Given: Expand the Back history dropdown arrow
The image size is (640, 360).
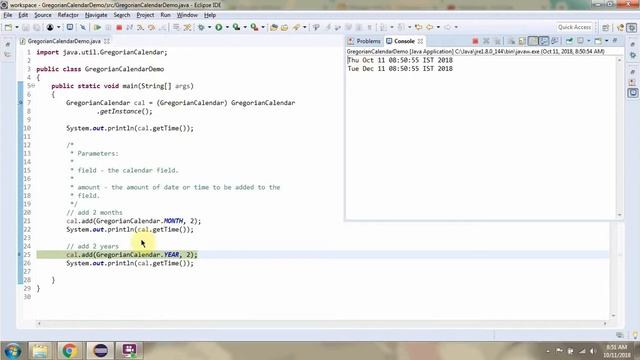Looking at the screenshot, I should [x=438, y=27].
